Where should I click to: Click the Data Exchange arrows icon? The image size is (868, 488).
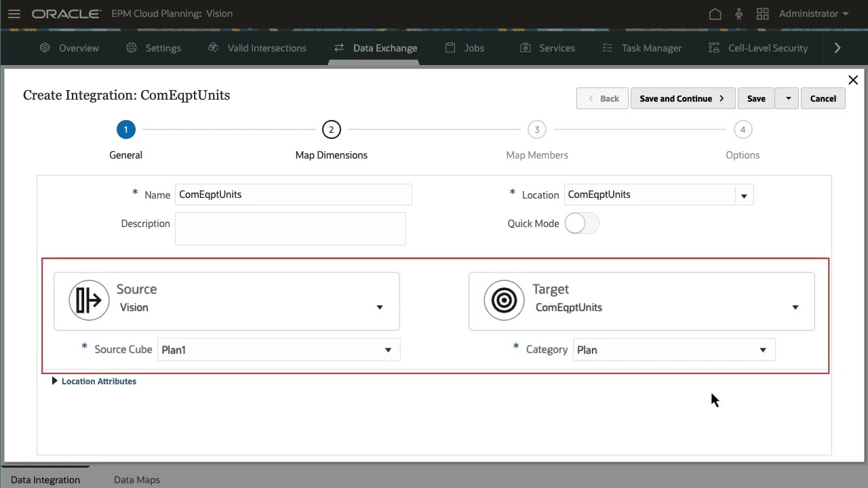pos(338,47)
